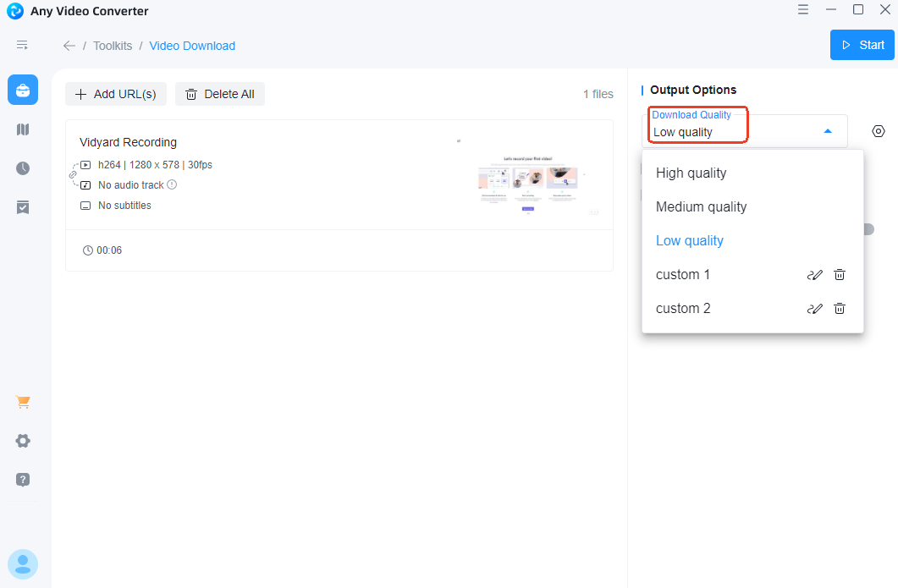Viewport: 898px width, 588px height.
Task: Delete the custom 2 quality preset
Action: (x=840, y=309)
